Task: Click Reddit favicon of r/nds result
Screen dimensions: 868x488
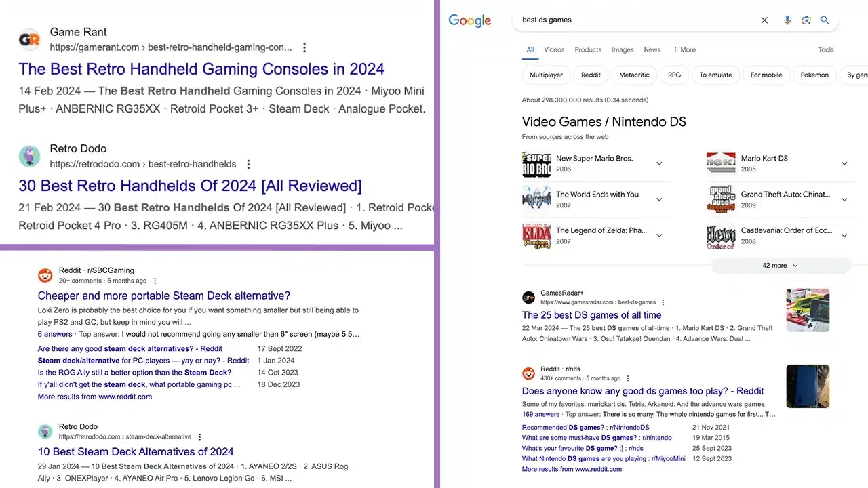Action: (x=528, y=373)
